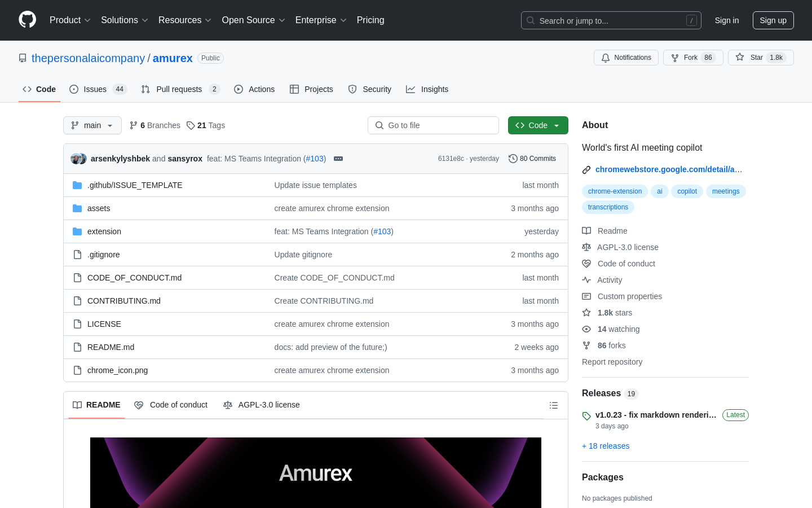Open the main branch selector dropdown
Viewport: 812px width, 508px height.
tap(92, 125)
